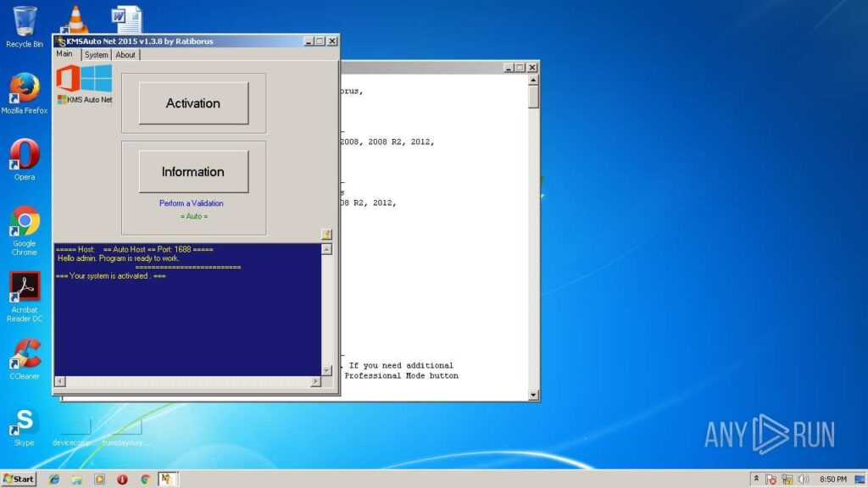Click the 8:50 PM system clock
Viewport: 868px width, 488px height.
click(x=833, y=480)
